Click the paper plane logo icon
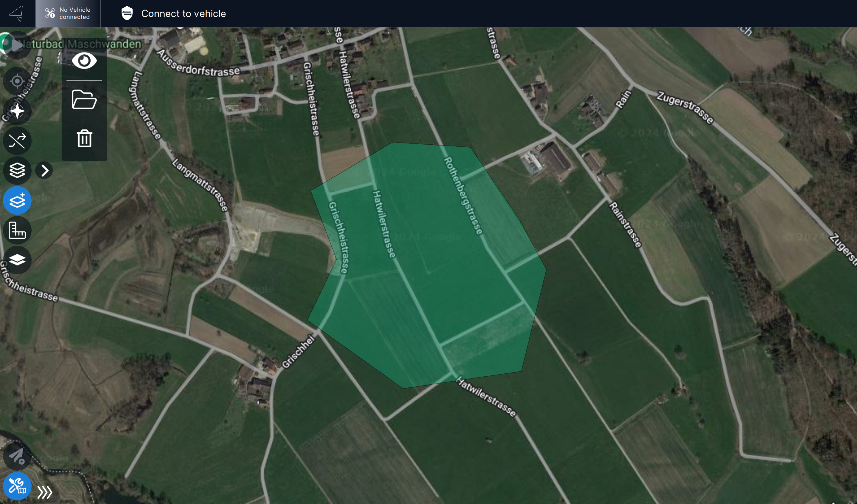This screenshot has height=504, width=857. click(16, 13)
